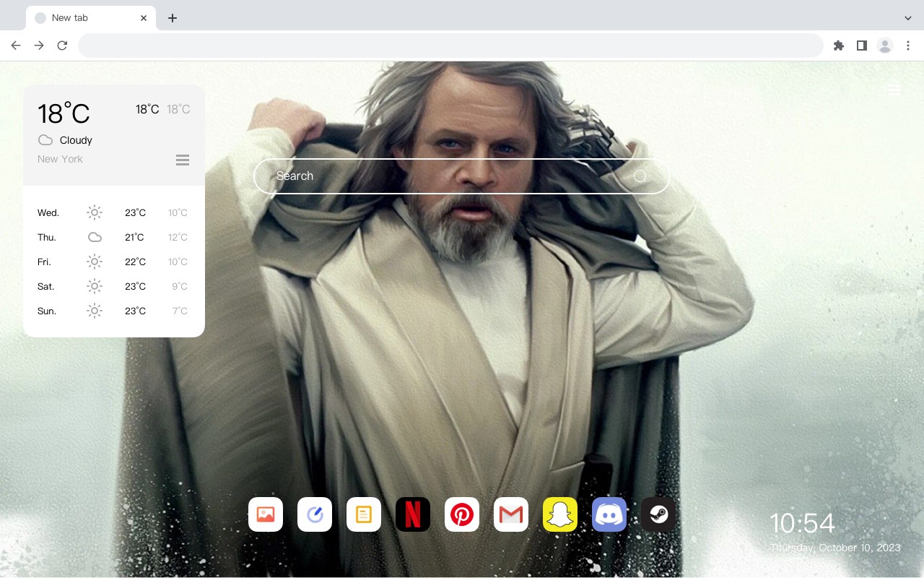The height and width of the screenshot is (578, 924).
Task: Expand the tab search dropdown
Action: [x=908, y=18]
